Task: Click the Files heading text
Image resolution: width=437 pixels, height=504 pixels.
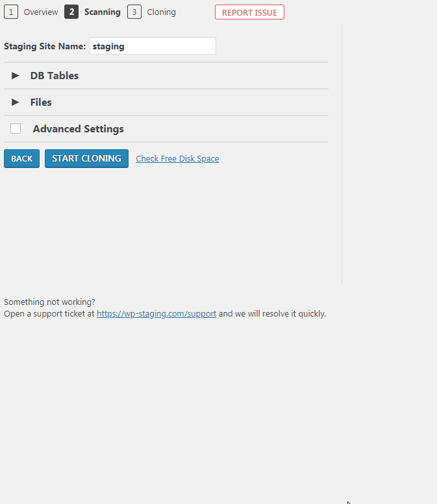Action: pos(41,102)
